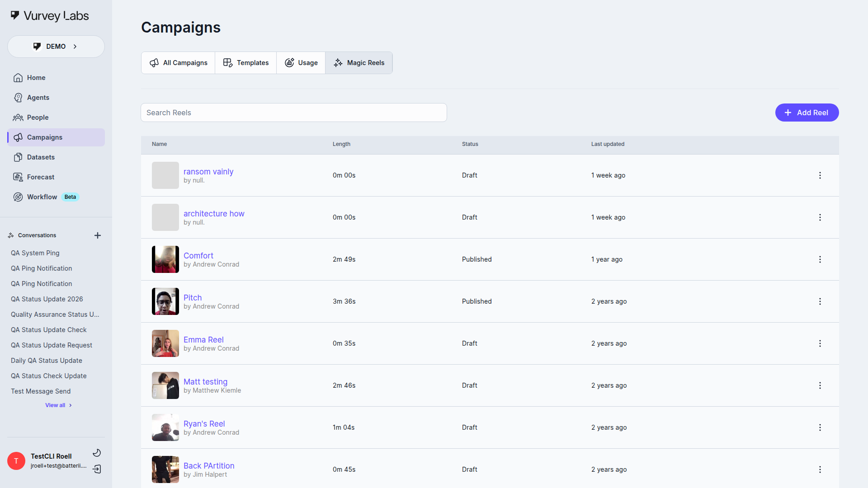Viewport: 868px width, 488px height.
Task: Start new conversation with plus icon
Action: pyautogui.click(x=98, y=235)
